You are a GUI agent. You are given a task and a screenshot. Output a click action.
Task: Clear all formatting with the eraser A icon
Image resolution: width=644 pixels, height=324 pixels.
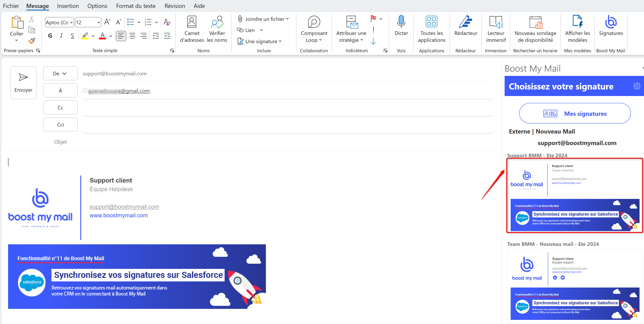click(x=167, y=22)
